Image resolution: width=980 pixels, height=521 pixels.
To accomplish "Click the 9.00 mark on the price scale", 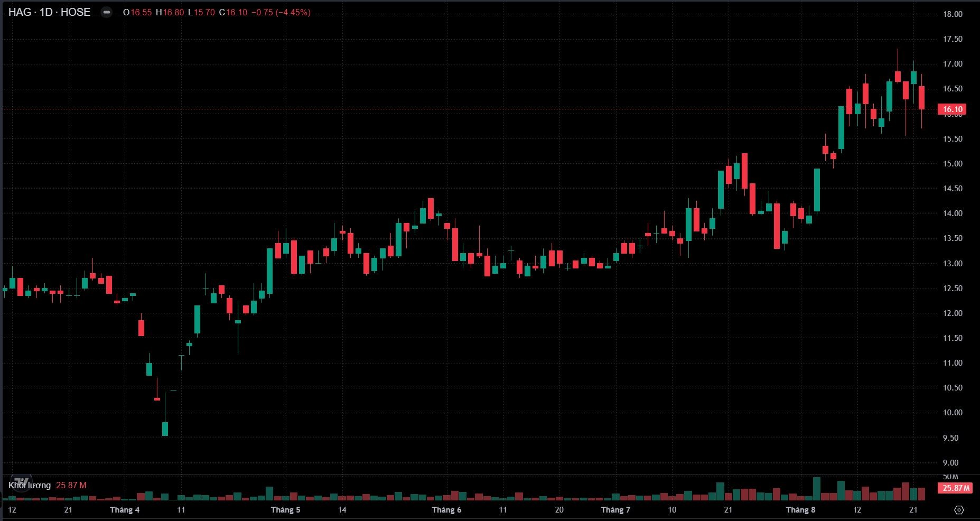I will coord(950,463).
